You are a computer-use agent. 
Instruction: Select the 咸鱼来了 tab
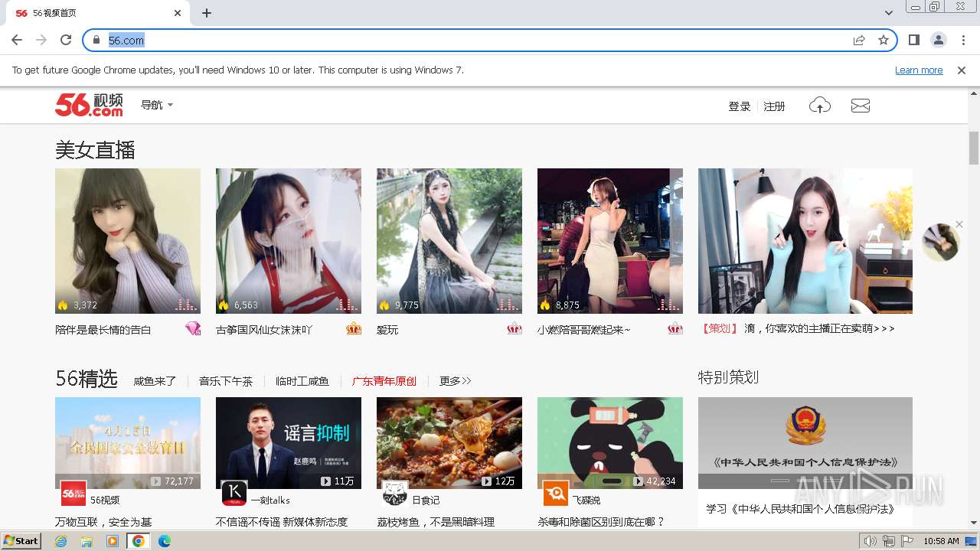155,381
